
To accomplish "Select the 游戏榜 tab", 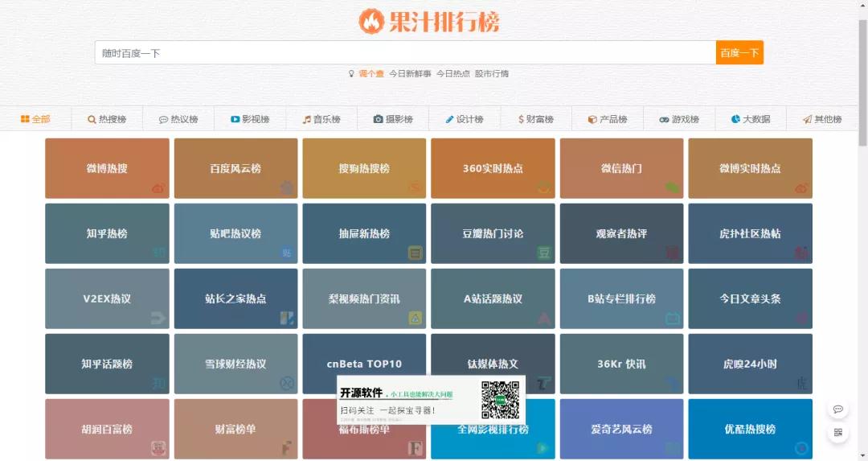I will (678, 119).
